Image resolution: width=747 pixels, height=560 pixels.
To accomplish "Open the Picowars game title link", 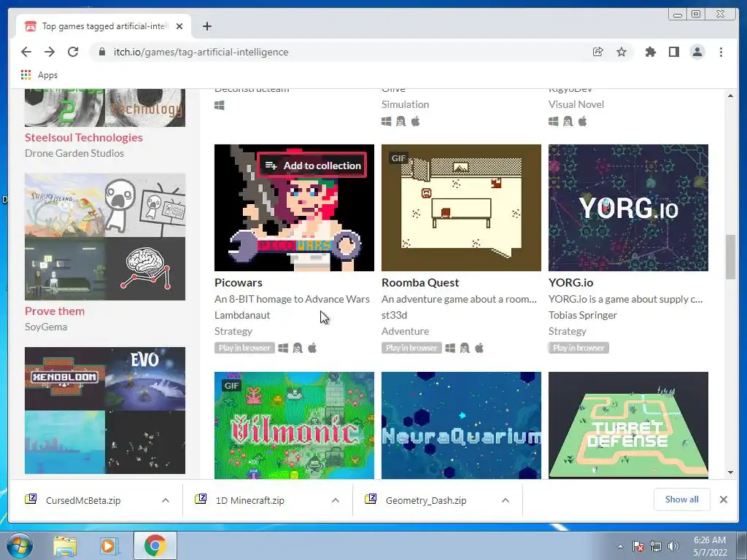I will point(239,282).
